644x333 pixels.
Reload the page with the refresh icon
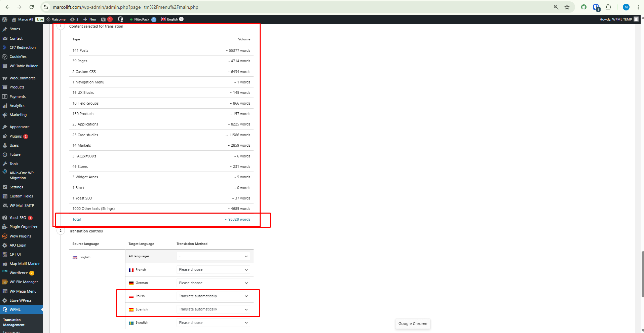click(32, 7)
